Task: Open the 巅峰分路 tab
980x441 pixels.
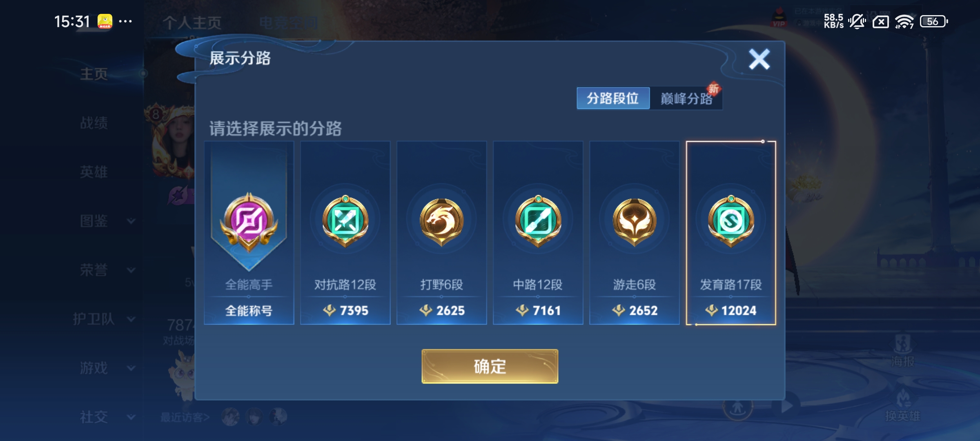Action: tap(686, 98)
